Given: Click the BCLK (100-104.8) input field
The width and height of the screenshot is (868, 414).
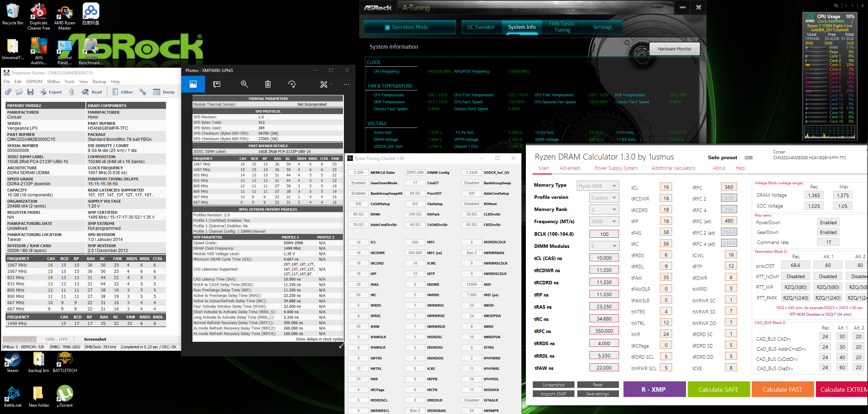Looking at the screenshot, I should point(604,234).
